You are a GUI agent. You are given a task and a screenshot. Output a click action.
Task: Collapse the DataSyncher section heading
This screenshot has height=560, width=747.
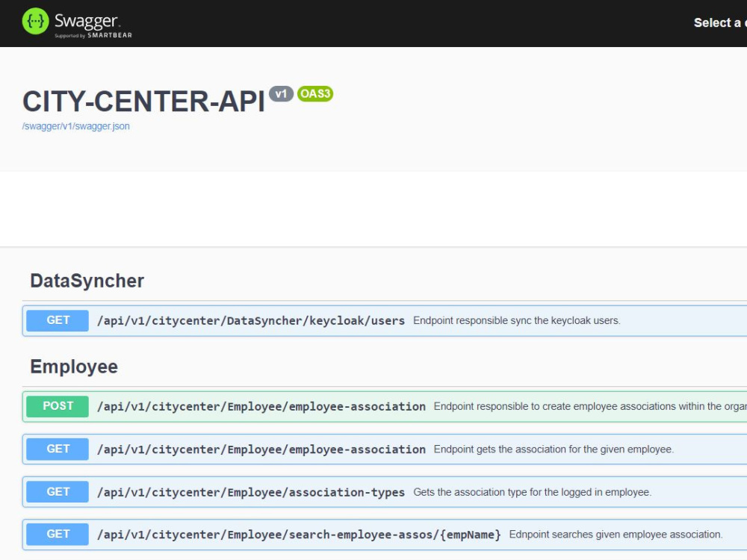point(87,281)
